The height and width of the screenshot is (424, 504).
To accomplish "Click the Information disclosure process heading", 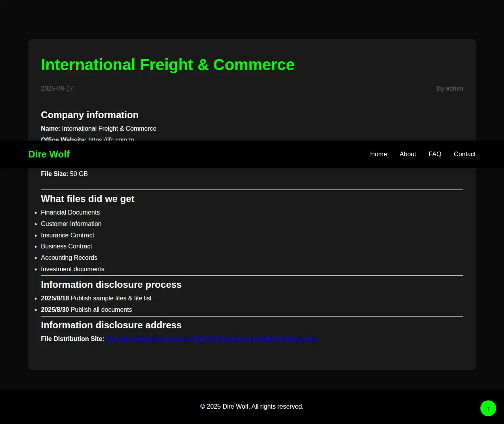I will (111, 285).
